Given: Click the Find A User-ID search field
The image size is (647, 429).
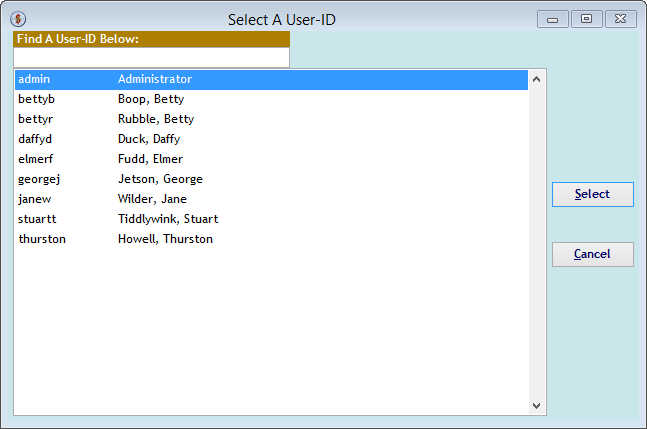Looking at the screenshot, I should point(151,57).
